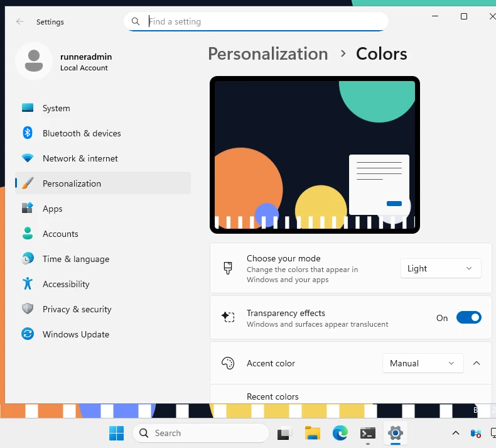Click the Personalization breadcrumb link
The width and height of the screenshot is (496, 448).
click(x=268, y=53)
